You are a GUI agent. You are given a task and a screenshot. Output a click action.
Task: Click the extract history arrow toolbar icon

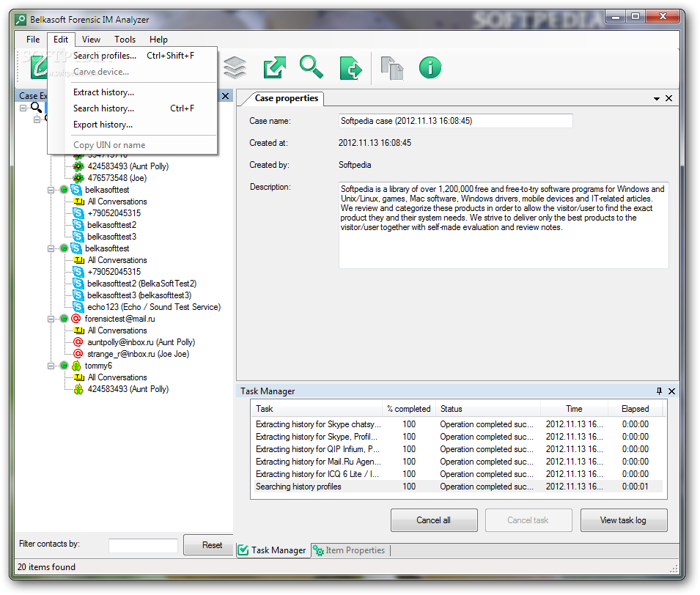point(274,68)
